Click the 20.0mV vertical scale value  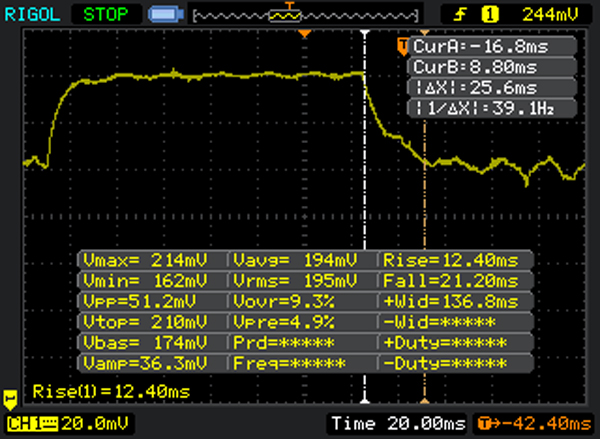(95, 424)
